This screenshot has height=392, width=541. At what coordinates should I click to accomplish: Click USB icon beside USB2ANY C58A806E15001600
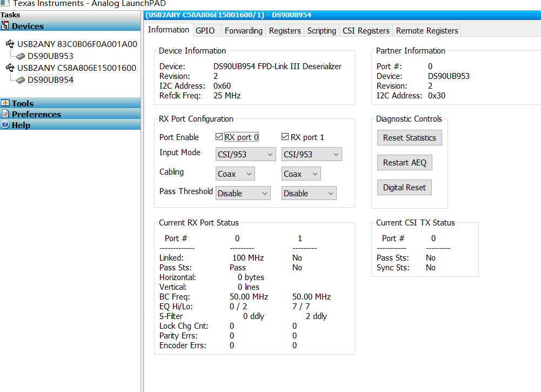10,68
